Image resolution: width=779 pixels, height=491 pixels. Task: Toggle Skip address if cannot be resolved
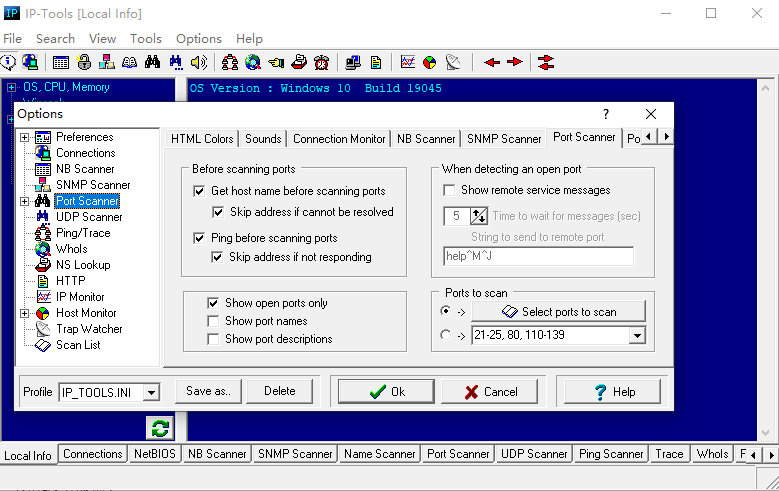tap(218, 212)
